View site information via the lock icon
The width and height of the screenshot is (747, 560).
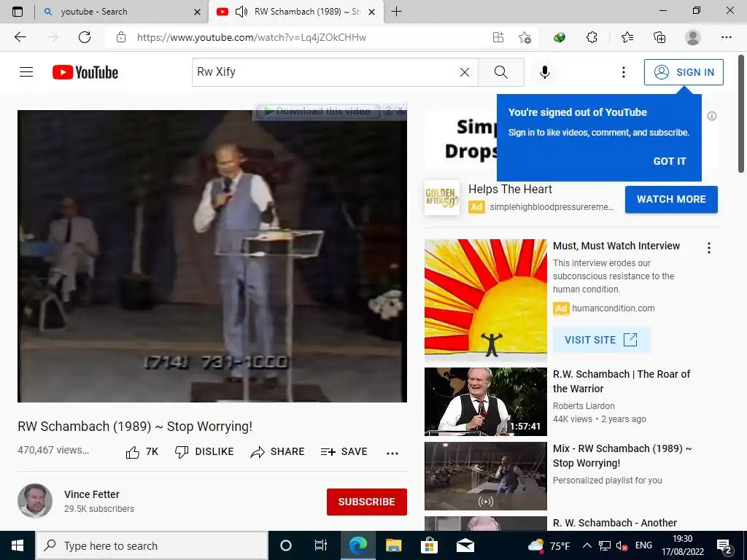(x=121, y=37)
